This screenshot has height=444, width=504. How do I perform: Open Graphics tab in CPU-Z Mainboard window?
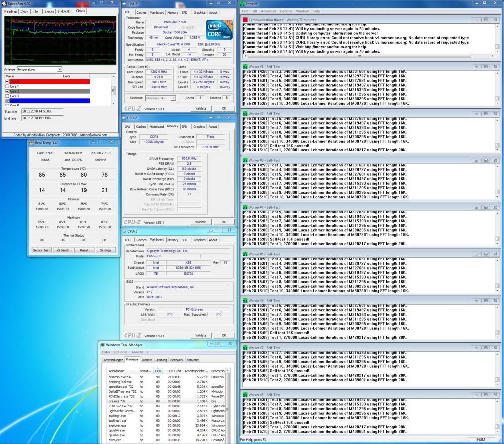tap(199, 240)
